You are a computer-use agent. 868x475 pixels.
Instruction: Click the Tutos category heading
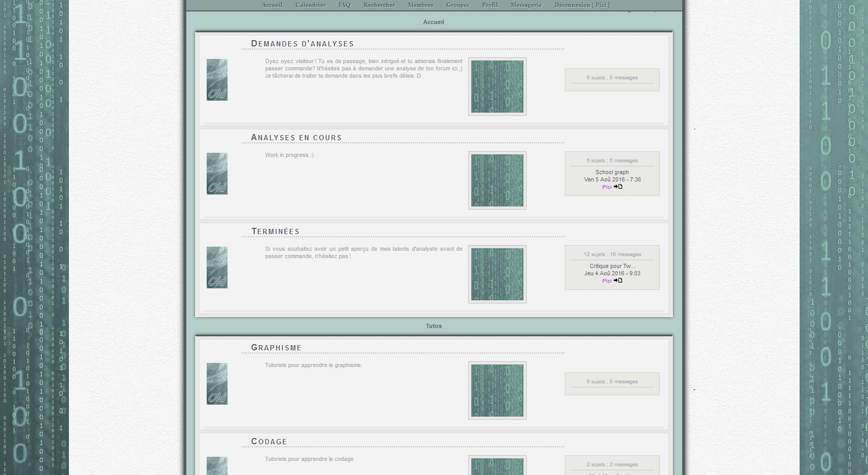(434, 326)
